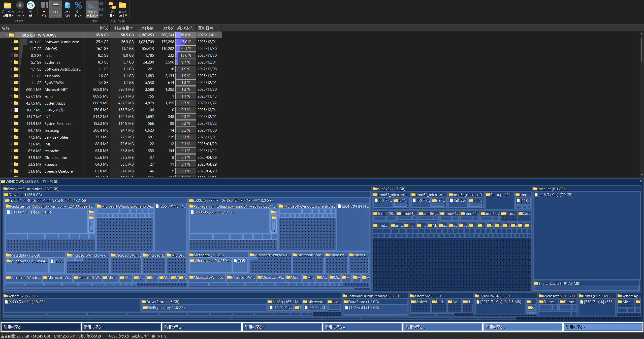
Task: Toggle 単位の自動化 automatic units
Action: pos(92,10)
